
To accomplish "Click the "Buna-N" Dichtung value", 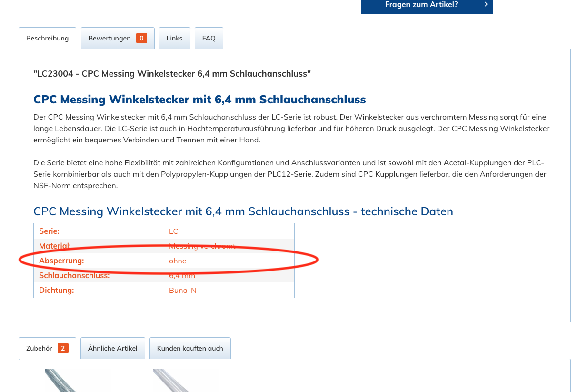I will point(182,290).
